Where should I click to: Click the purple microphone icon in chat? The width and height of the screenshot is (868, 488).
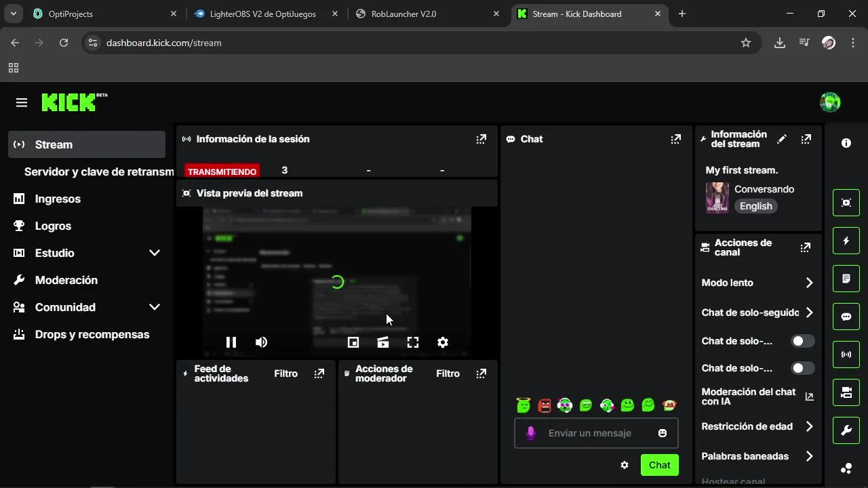click(531, 433)
